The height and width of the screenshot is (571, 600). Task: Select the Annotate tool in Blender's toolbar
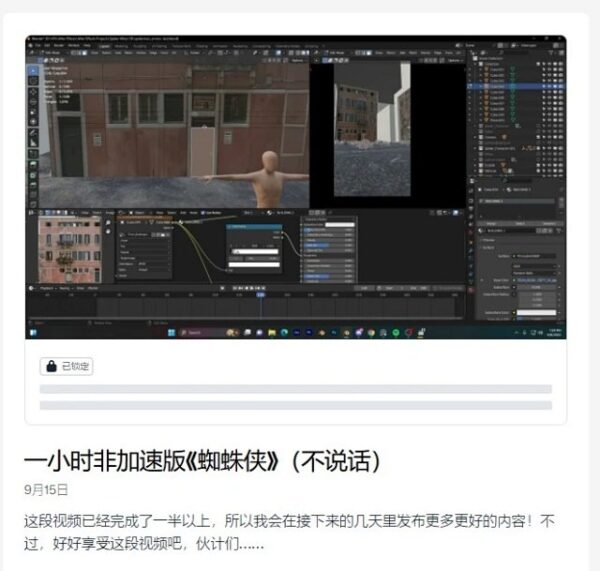tap(33, 133)
